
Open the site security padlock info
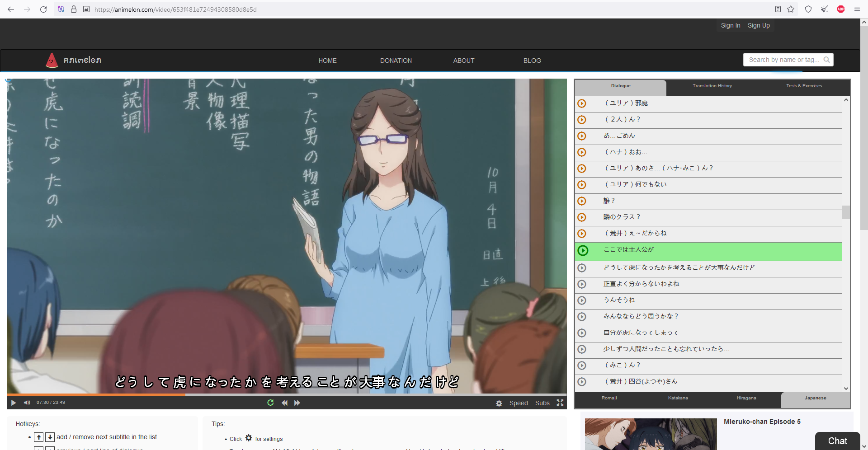[x=74, y=9]
